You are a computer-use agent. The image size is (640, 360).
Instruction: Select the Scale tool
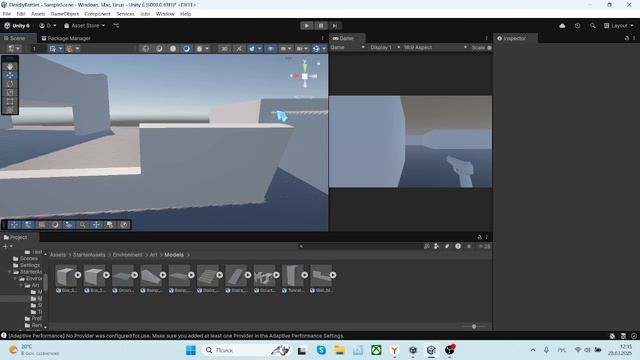point(10,93)
